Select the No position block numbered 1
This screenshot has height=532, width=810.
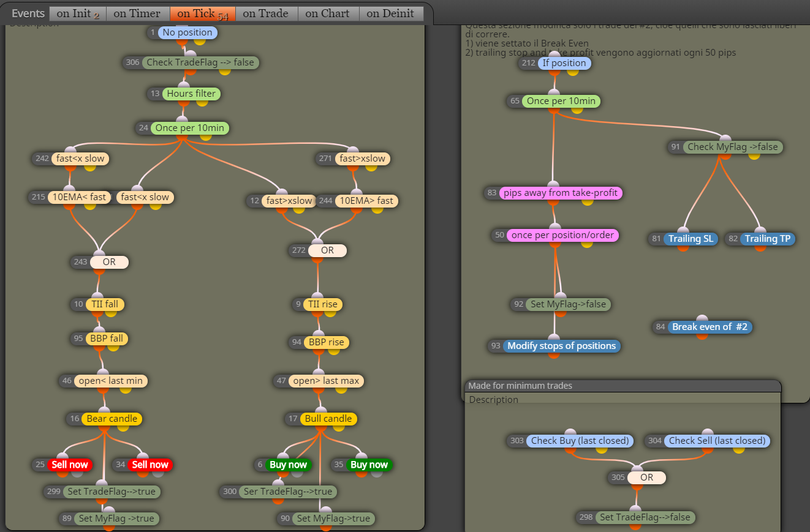pos(187,32)
